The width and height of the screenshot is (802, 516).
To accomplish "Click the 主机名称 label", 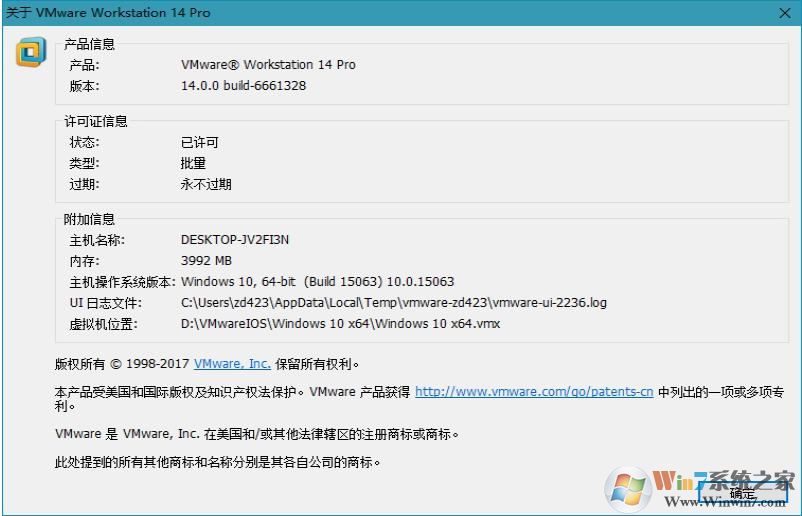I will point(97,240).
